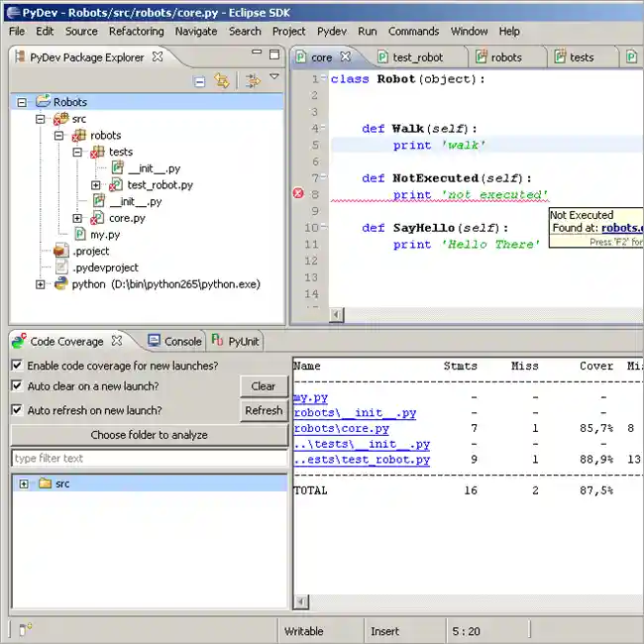This screenshot has width=644, height=644.
Task: Close the core editor tab
Action: 346,56
